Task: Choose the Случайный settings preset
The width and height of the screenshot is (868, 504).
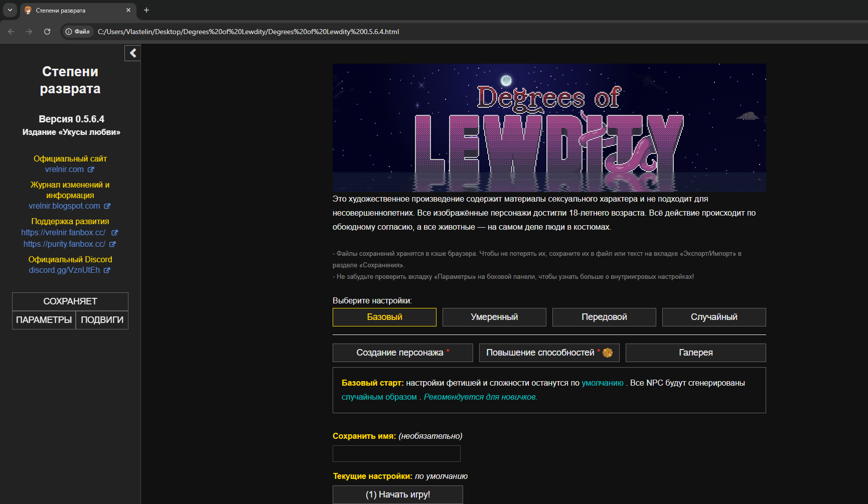Action: (713, 317)
